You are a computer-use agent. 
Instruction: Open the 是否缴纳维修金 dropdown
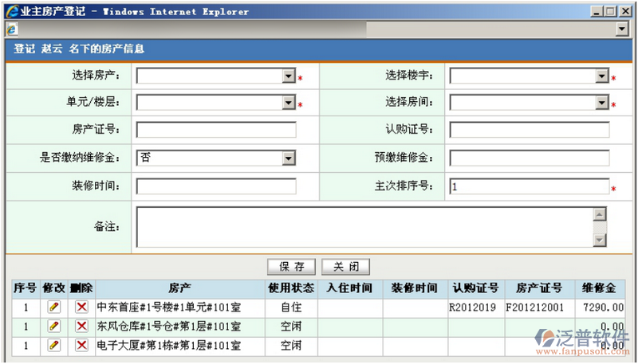tap(289, 159)
